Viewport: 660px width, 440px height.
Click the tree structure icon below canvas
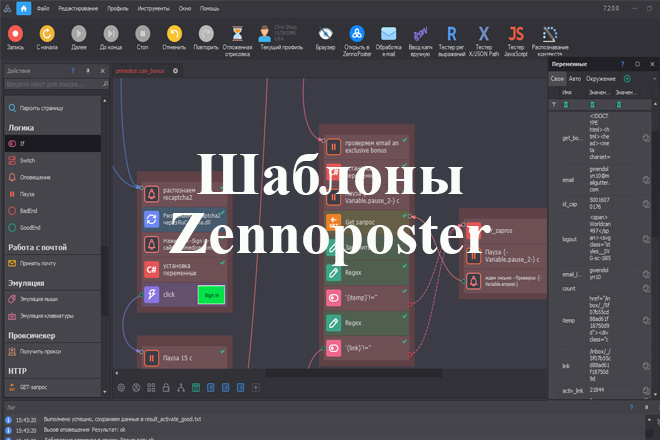(x=181, y=388)
